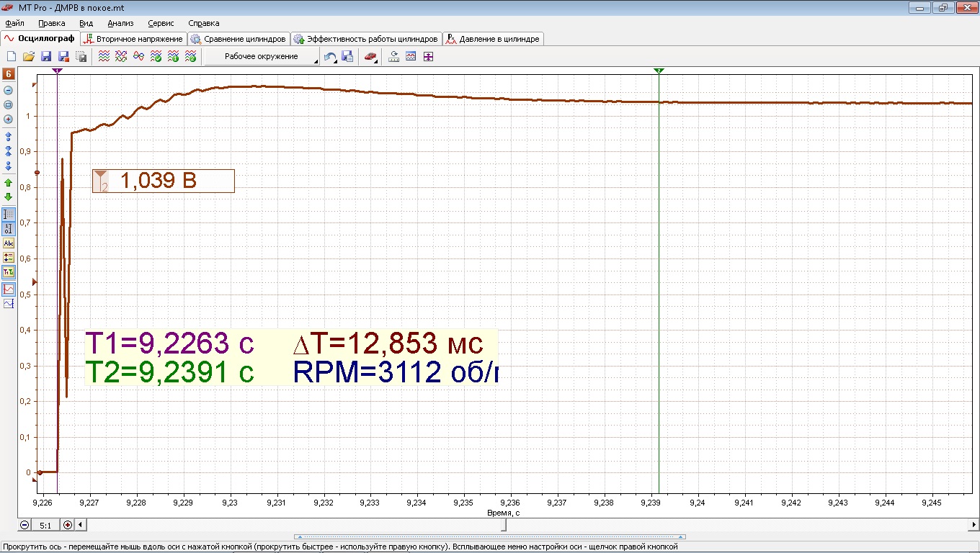Toggle the Abc labels button
Screen dimensions: 980x553
tap(9, 243)
